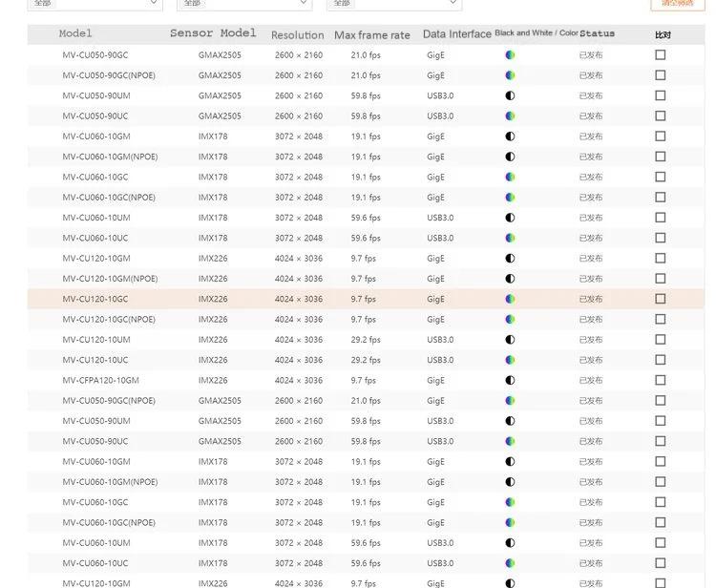Select the compare checkbox for MV-CFPA120-10GM
This screenshot has width=716, height=588.
(660, 381)
